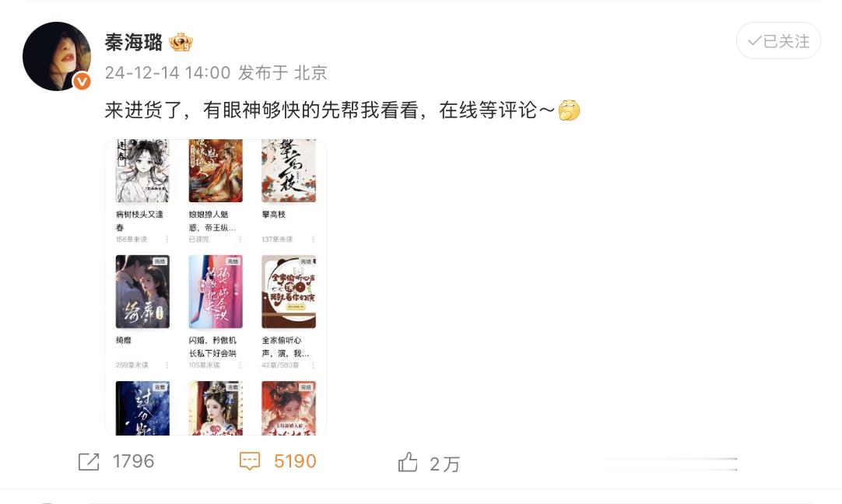This screenshot has width=842, height=504.
Task: Click the 5190 comment count
Action: point(295,461)
